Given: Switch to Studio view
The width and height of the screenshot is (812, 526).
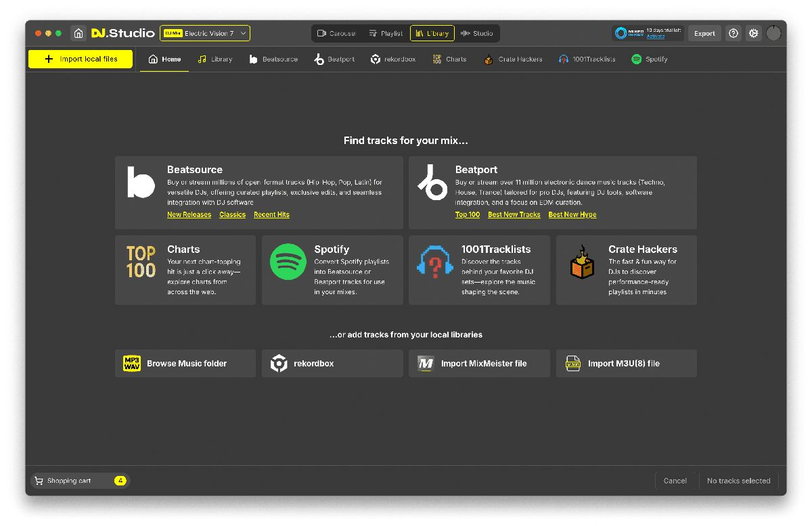Looking at the screenshot, I should click(477, 33).
